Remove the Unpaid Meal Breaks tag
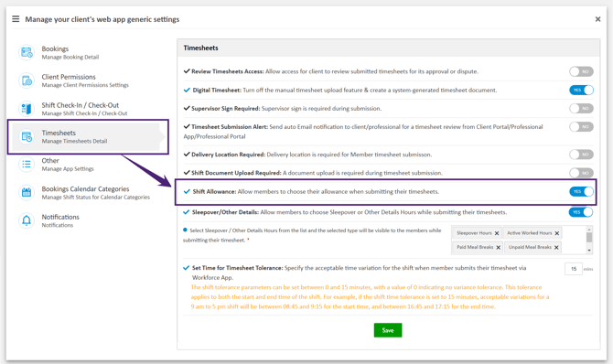 click(x=556, y=248)
